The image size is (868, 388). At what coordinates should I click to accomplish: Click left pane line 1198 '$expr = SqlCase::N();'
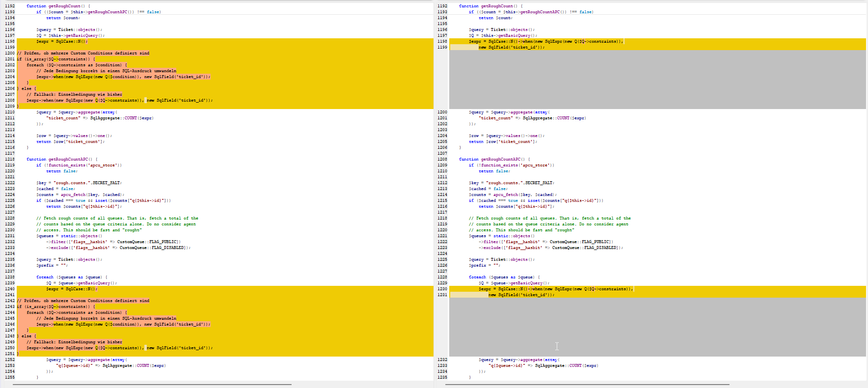(62, 41)
